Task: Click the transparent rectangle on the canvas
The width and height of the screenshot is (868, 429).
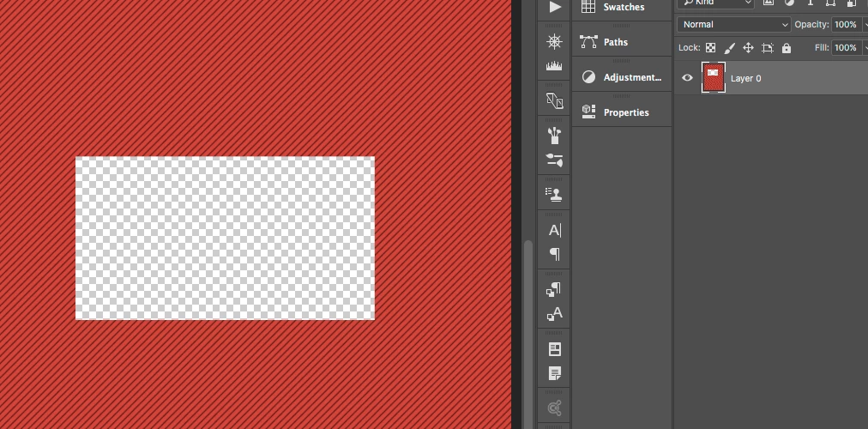Action: point(225,238)
